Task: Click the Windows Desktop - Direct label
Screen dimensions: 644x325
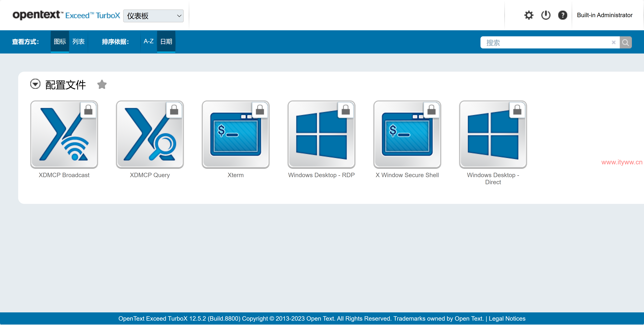Action: click(x=493, y=178)
